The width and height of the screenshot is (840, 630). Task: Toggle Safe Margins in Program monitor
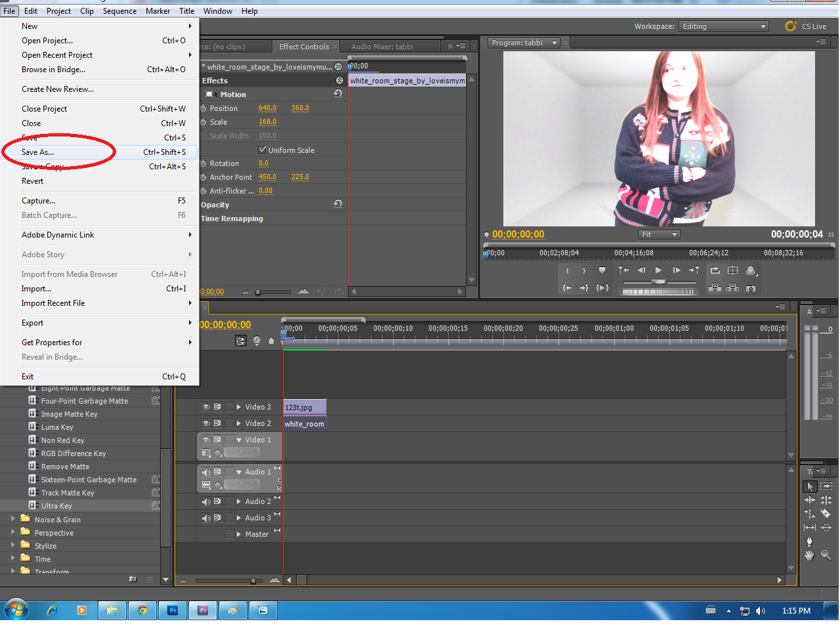point(733,270)
